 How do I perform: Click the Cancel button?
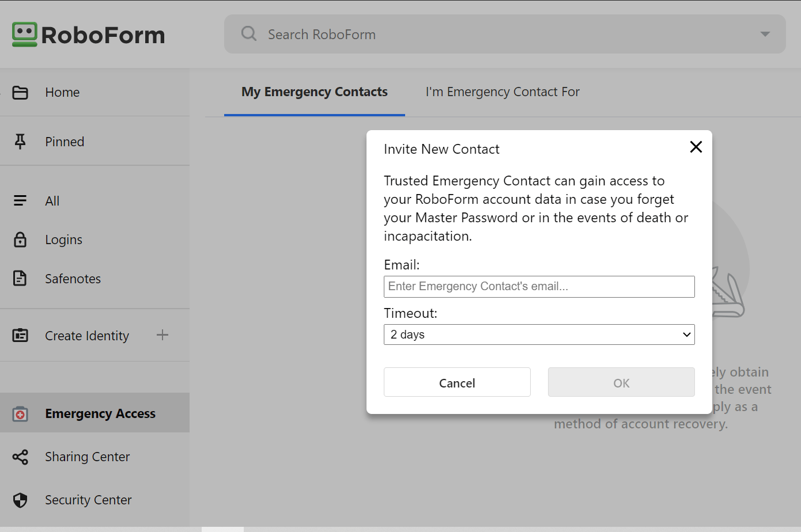click(x=457, y=382)
